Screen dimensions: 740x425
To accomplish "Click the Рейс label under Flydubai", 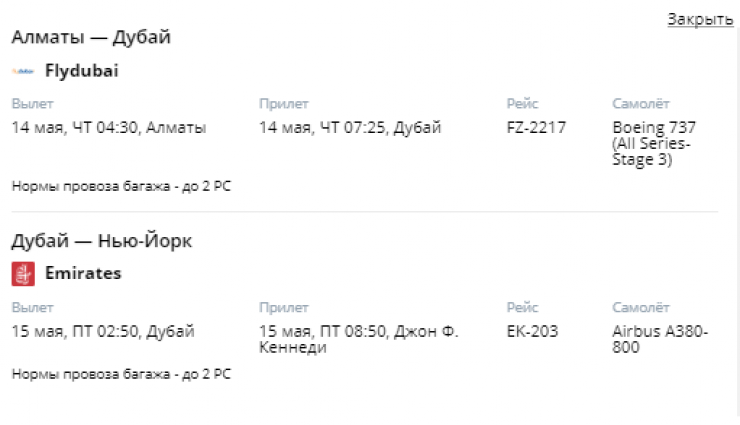I will coord(522,104).
